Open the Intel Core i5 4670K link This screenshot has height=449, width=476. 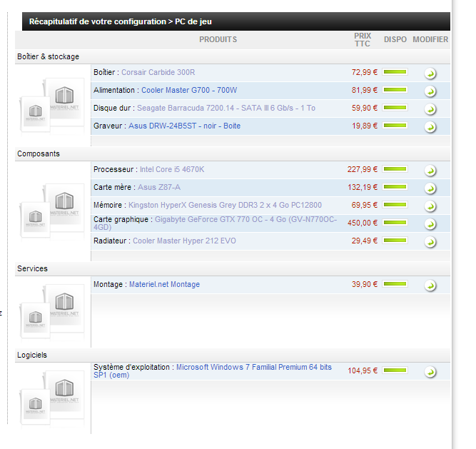point(172,169)
